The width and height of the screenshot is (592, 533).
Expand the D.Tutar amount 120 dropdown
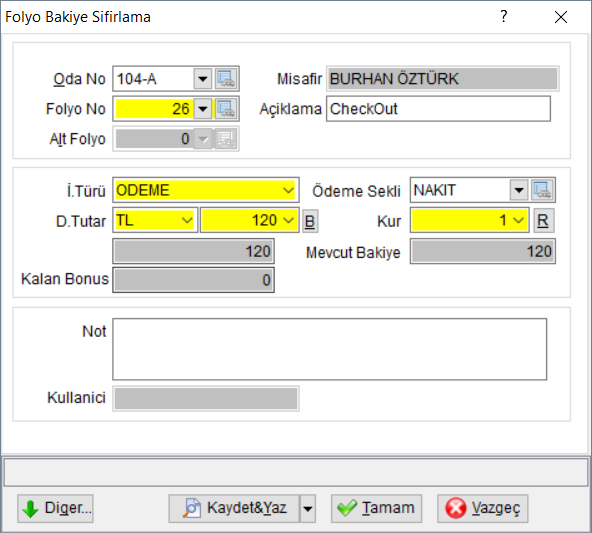coord(288,220)
